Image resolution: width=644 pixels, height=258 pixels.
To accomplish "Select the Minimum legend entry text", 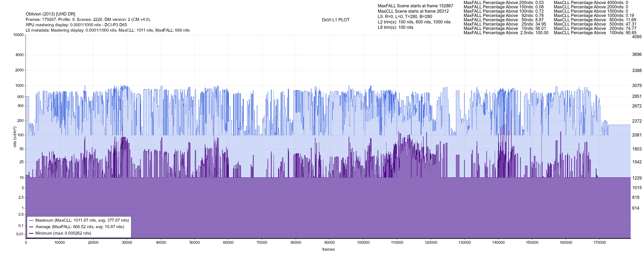I will click(63, 233).
